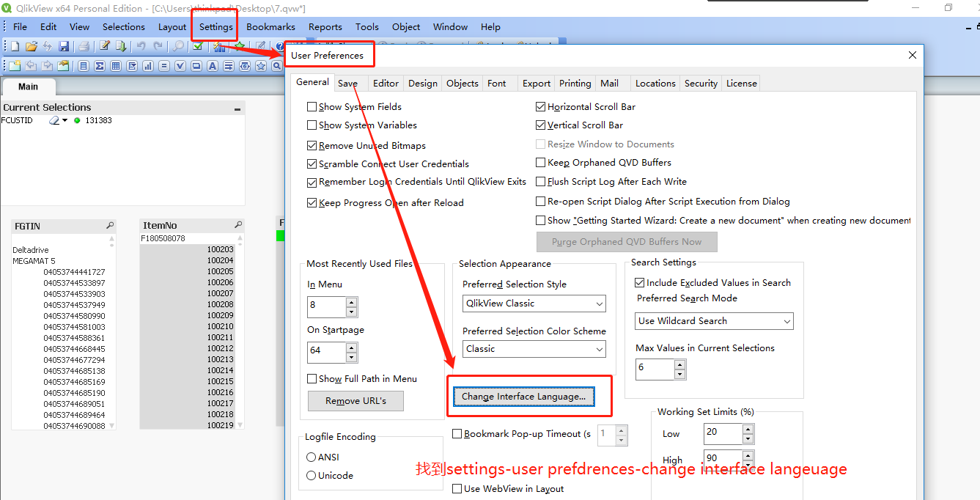Click the Reload script icon
The height and width of the screenshot is (500, 980).
[121, 46]
